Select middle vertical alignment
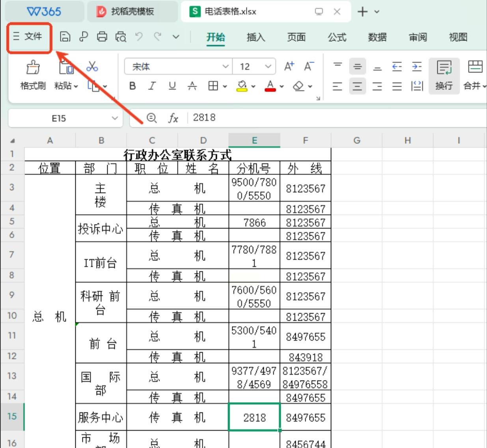 [x=358, y=66]
